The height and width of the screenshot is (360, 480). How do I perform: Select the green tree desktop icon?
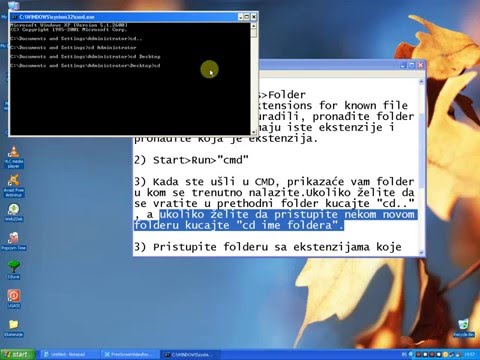click(x=14, y=269)
